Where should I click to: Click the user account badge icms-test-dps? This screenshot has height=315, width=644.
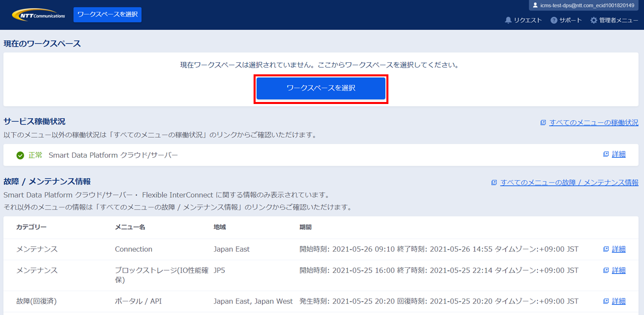point(584,5)
